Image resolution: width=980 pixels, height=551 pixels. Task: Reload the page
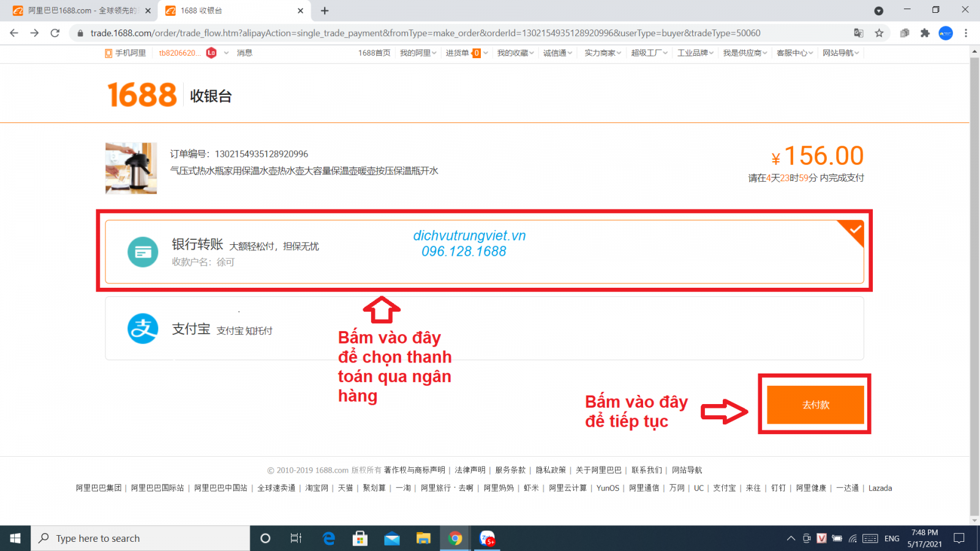(55, 33)
